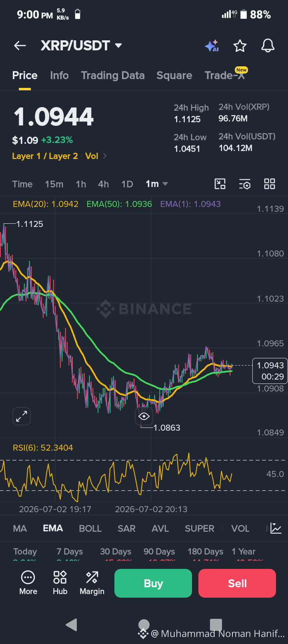Select the SUPER indicator
The image size is (288, 644).
pos(200,529)
